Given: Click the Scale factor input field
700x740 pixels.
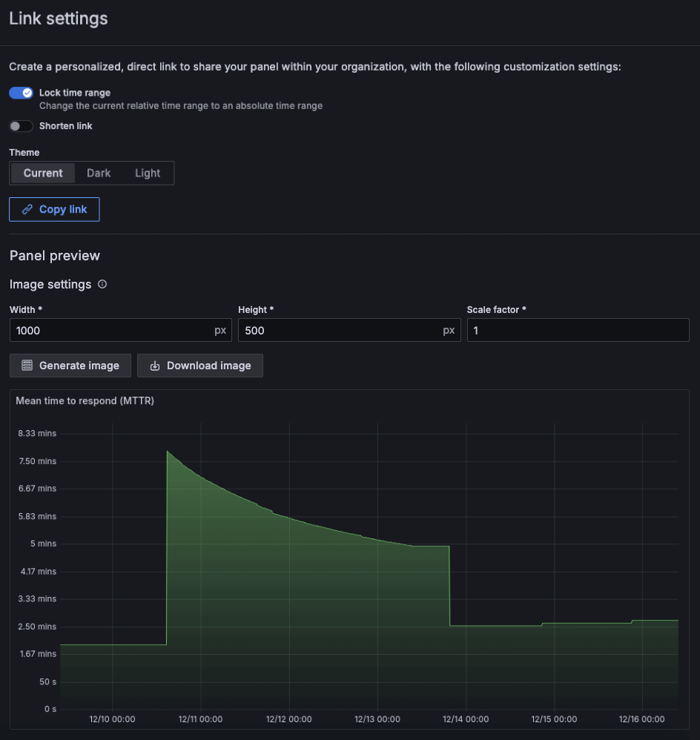Looking at the screenshot, I should pyautogui.click(x=578, y=331).
